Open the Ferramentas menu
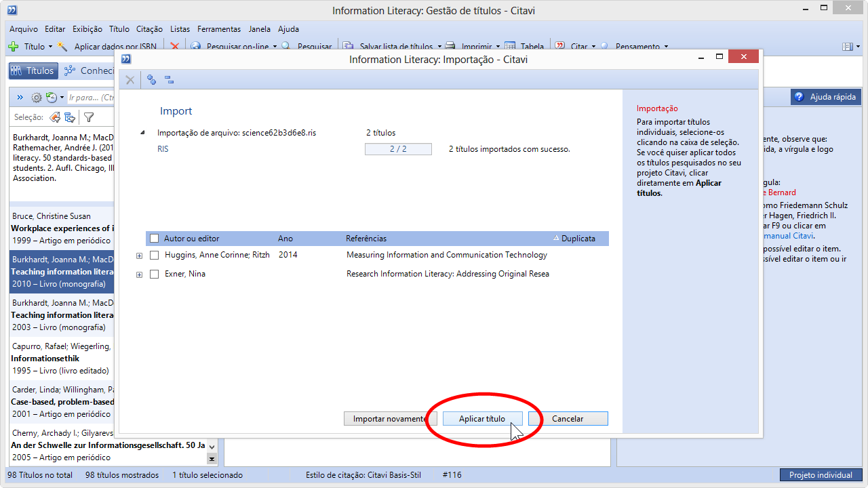 pos(219,29)
